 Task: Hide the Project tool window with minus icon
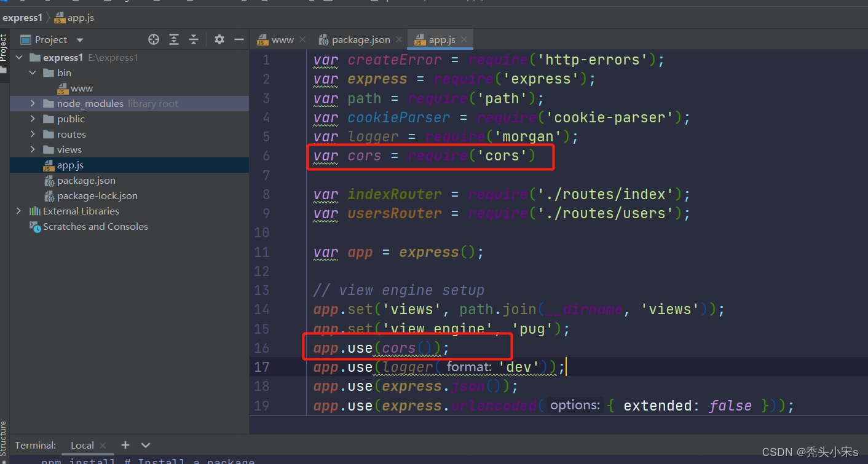[x=240, y=39]
